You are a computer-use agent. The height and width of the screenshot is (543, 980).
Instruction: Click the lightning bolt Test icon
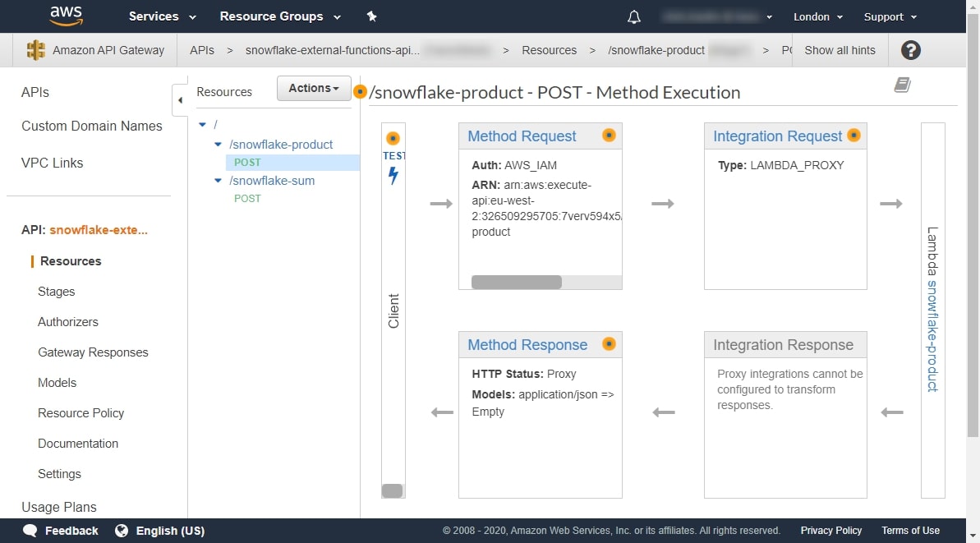[x=393, y=176]
